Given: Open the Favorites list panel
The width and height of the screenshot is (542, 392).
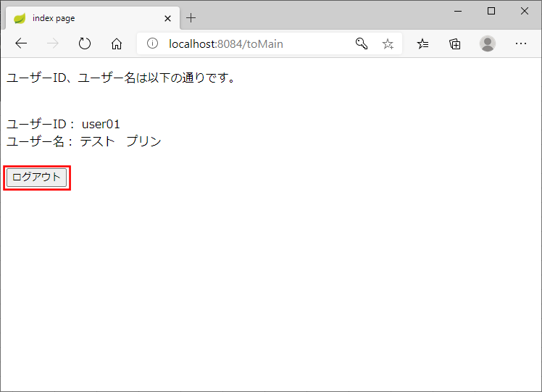Looking at the screenshot, I should 423,44.
